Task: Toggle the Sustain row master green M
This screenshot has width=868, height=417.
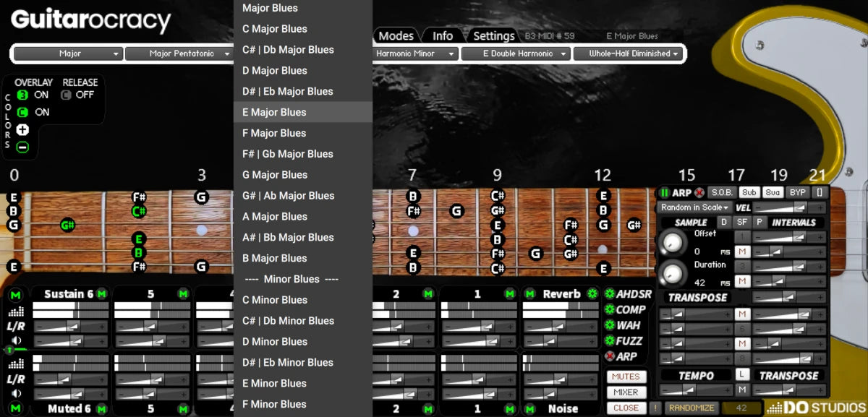Action: 15,294
